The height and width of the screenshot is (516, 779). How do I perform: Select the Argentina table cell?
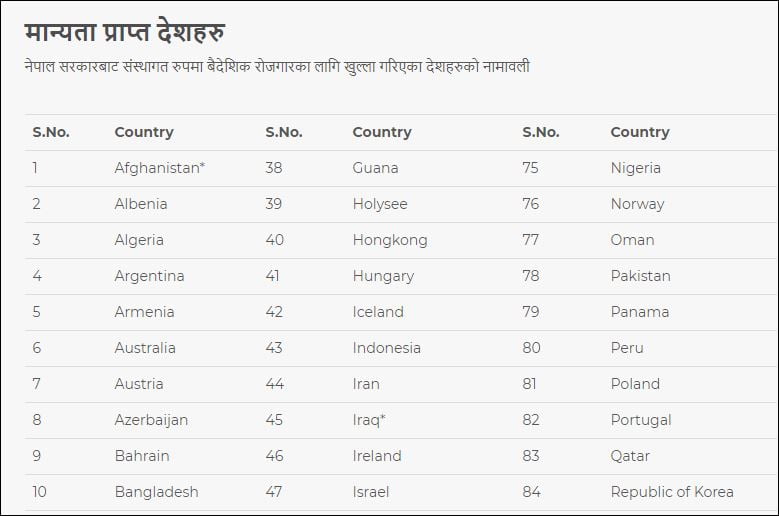pyautogui.click(x=149, y=276)
